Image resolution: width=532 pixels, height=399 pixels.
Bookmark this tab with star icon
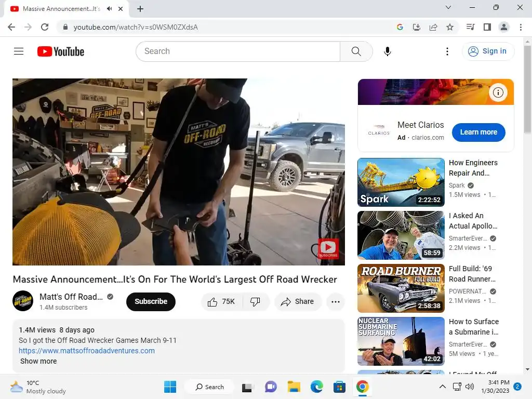[x=450, y=27]
